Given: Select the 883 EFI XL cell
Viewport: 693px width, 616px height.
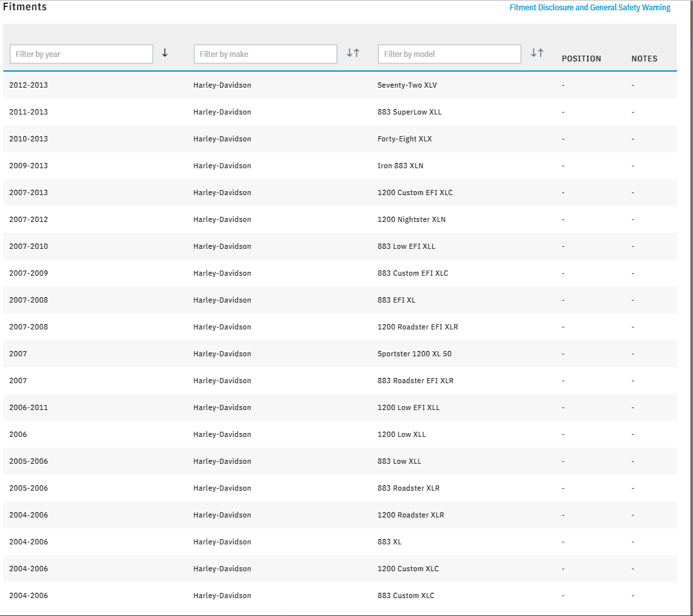Looking at the screenshot, I should [x=396, y=300].
